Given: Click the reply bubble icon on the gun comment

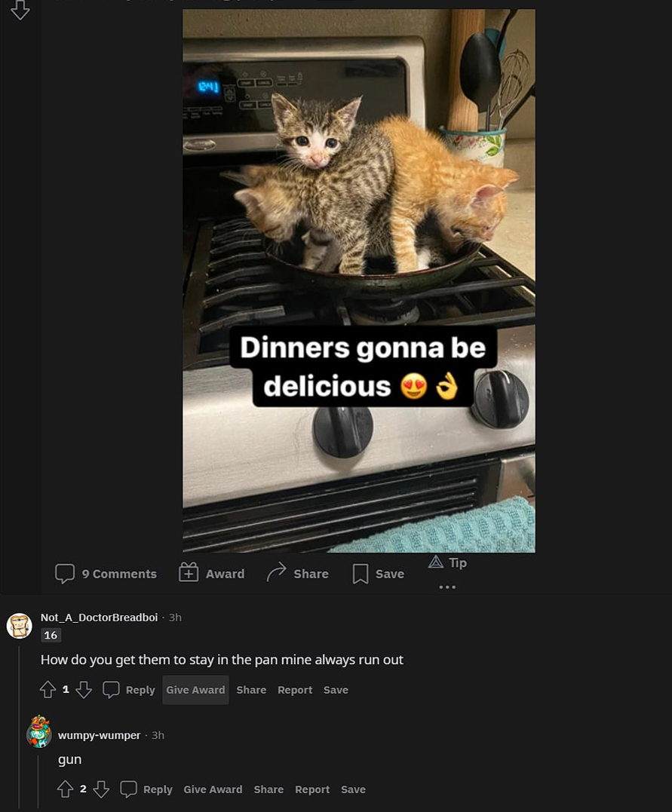Looking at the screenshot, I should (x=128, y=789).
